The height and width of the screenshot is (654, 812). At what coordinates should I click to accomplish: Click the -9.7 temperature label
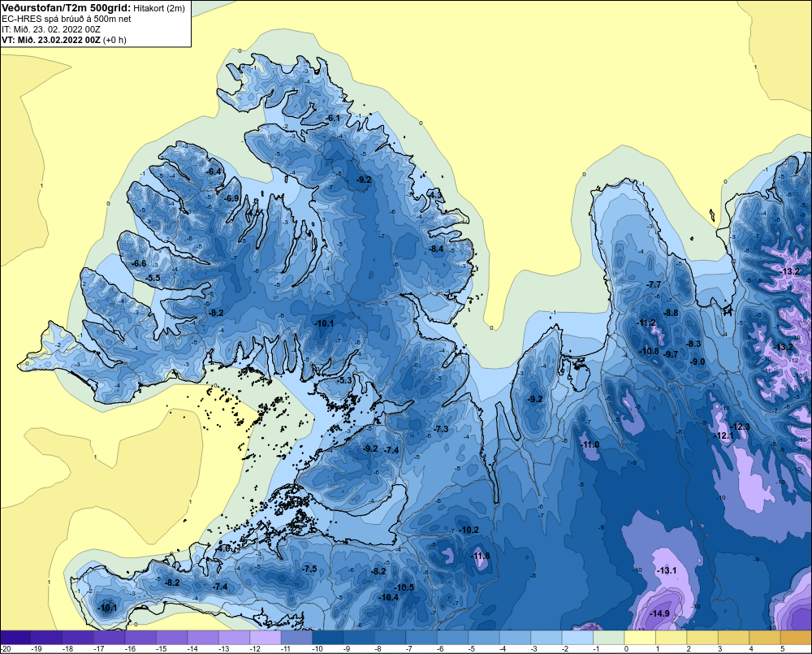(671, 354)
